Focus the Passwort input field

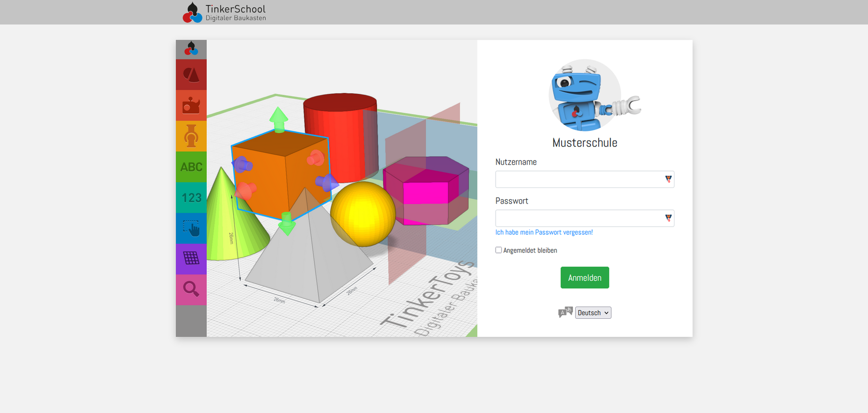tap(585, 218)
